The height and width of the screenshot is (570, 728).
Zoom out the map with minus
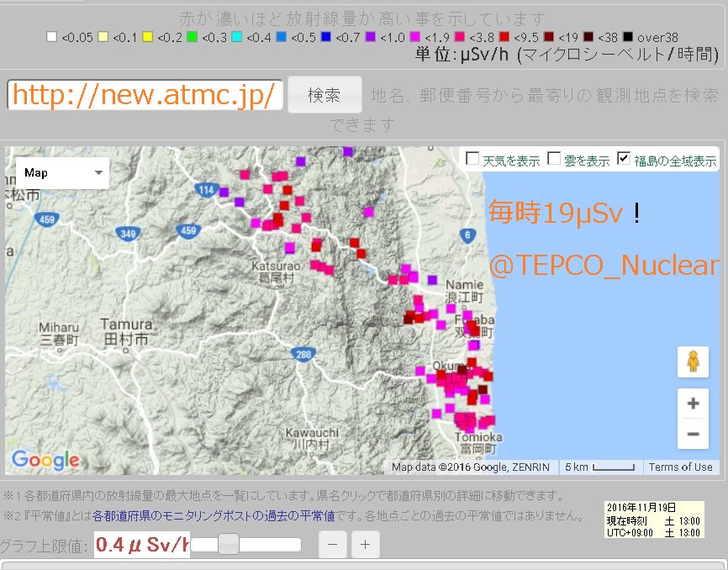(x=693, y=434)
